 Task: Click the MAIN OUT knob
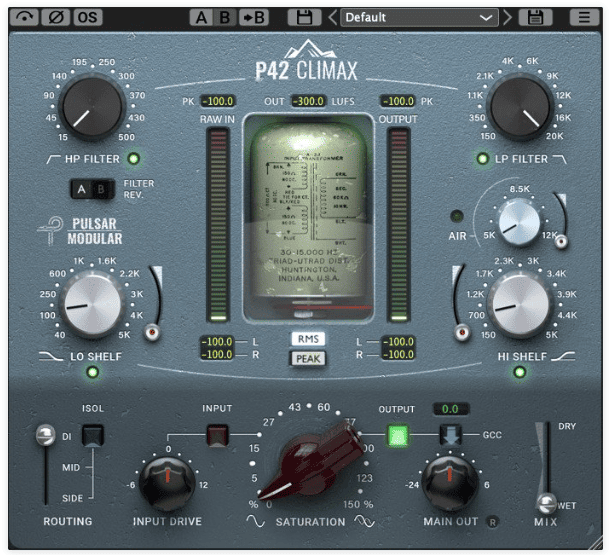450,484
